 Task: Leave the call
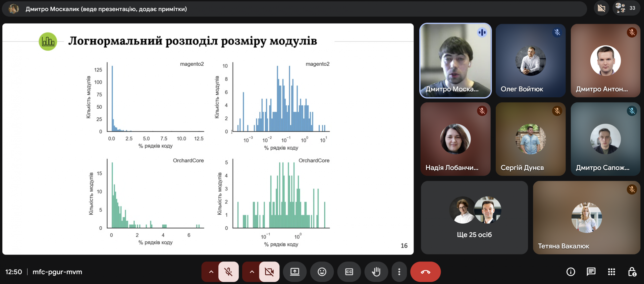[x=425, y=272]
